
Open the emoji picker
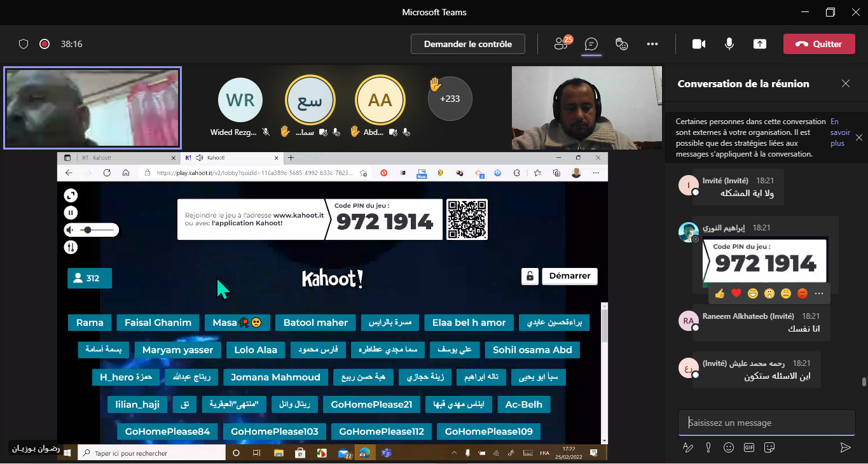(729, 447)
